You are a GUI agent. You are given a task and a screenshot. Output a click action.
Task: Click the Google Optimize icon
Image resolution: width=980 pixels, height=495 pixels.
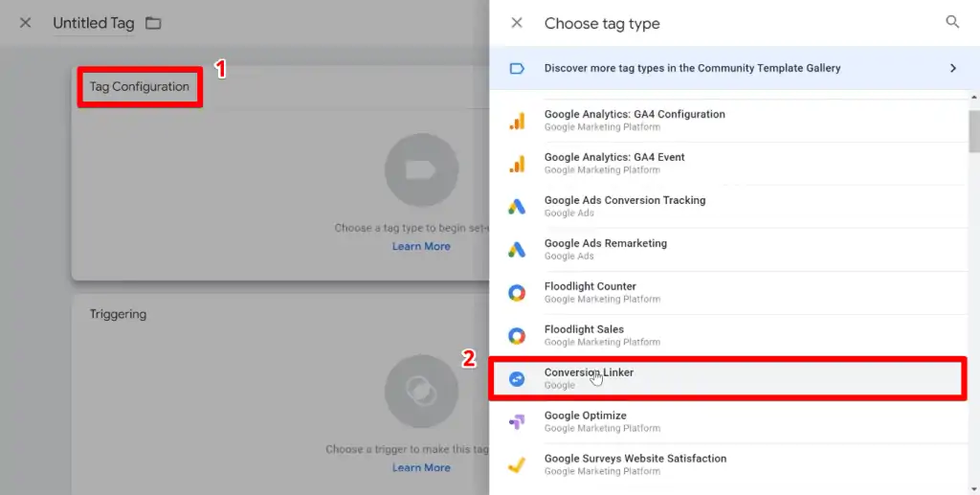(517, 422)
